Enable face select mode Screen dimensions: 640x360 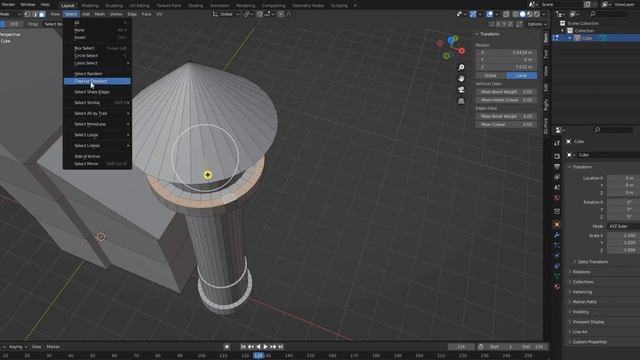click(x=42, y=14)
